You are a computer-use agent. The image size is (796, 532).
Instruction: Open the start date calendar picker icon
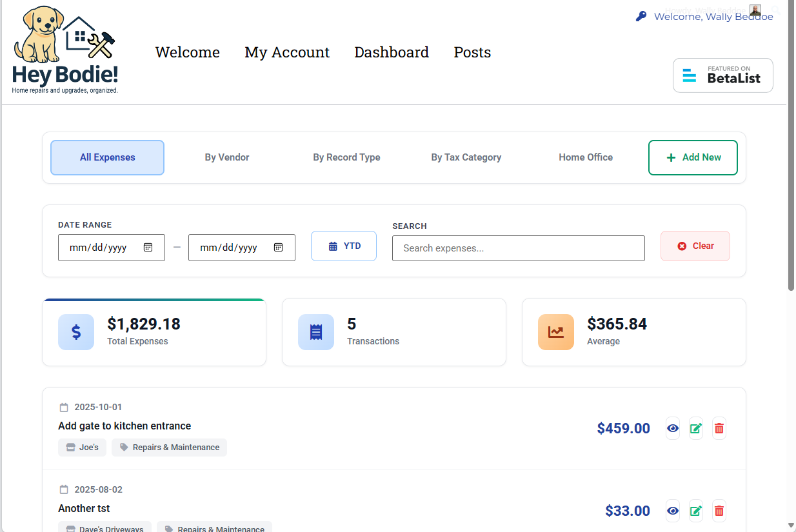148,248
